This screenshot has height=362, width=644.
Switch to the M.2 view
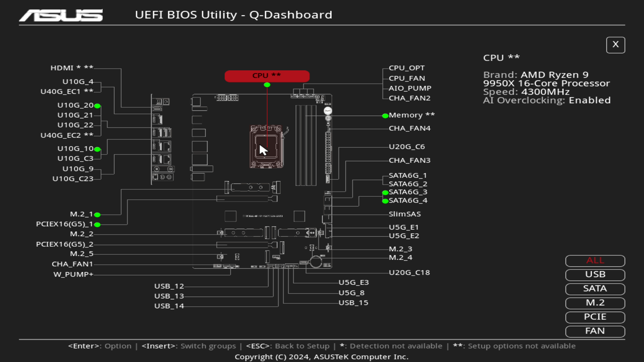[x=595, y=303]
